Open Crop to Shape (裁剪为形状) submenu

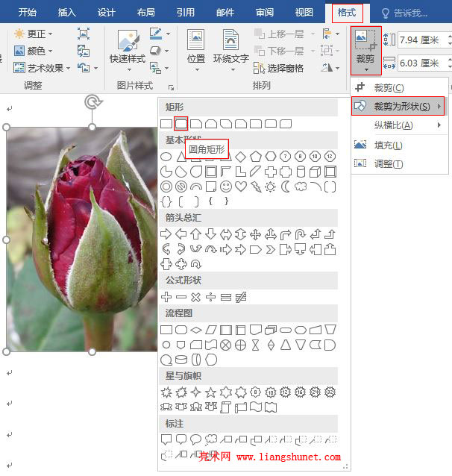[398, 106]
